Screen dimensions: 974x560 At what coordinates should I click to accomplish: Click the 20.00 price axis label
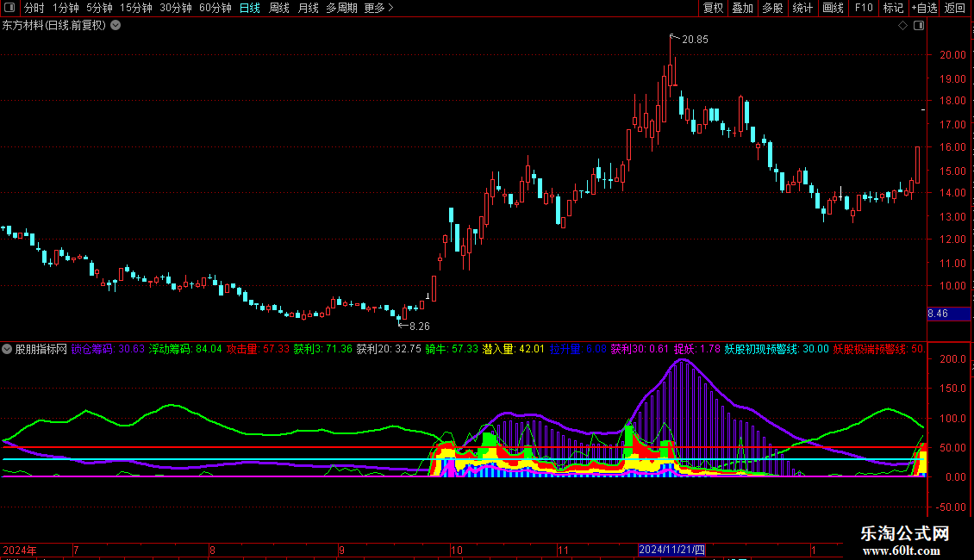[x=952, y=54]
